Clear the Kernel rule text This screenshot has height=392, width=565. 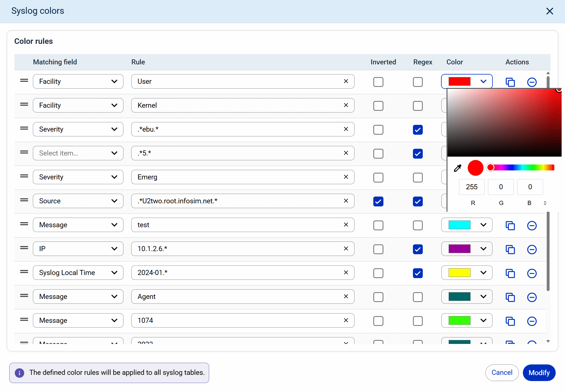point(346,105)
